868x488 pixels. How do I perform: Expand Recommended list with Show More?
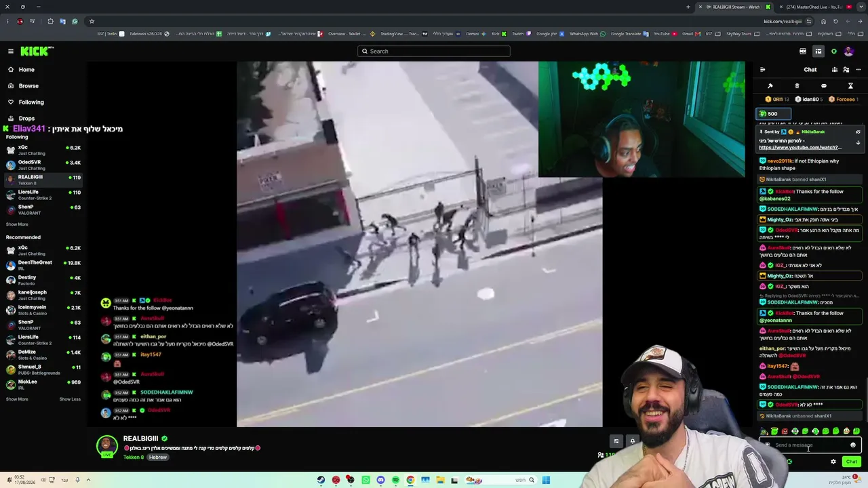[x=17, y=399]
